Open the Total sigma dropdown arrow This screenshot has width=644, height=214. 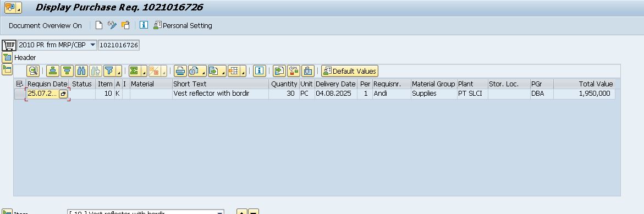coord(144,71)
